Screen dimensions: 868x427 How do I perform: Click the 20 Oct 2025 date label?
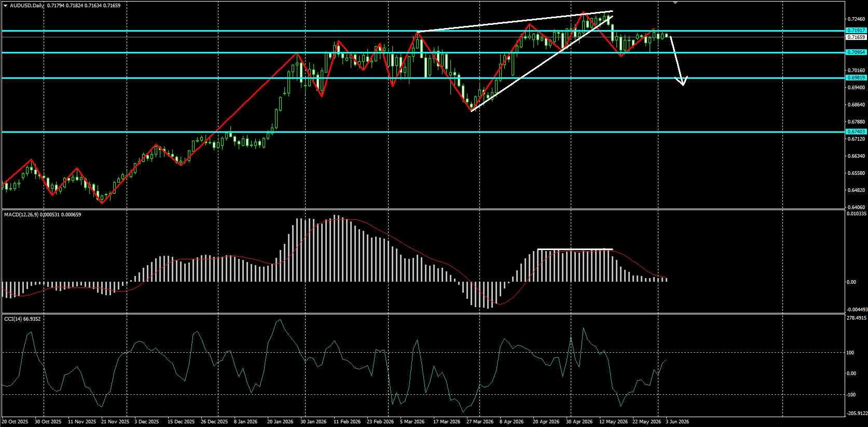(15, 422)
